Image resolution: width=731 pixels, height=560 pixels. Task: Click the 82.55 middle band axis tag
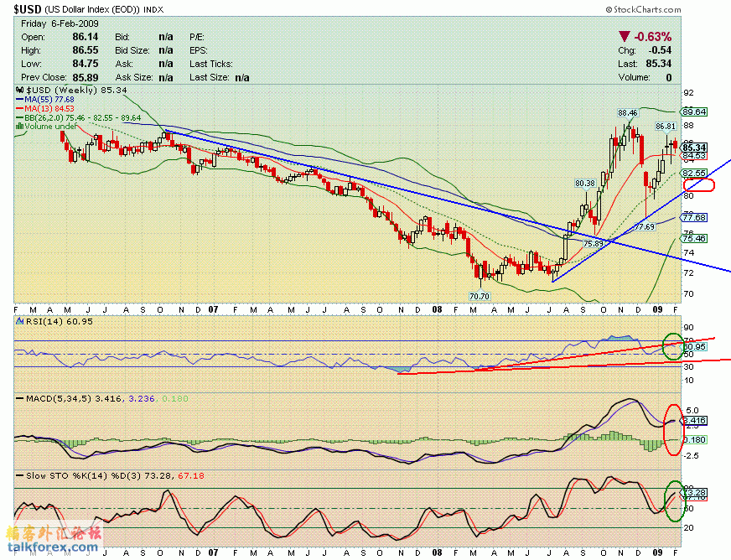[x=694, y=173]
